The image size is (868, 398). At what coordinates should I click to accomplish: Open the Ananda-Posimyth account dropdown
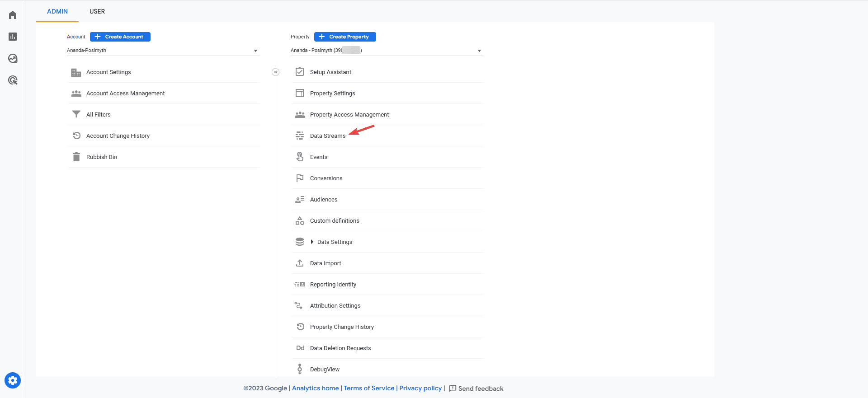(162, 51)
